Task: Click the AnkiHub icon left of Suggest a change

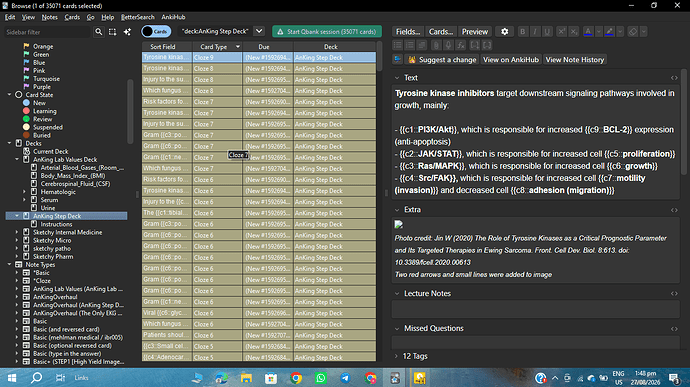Action: (398, 59)
